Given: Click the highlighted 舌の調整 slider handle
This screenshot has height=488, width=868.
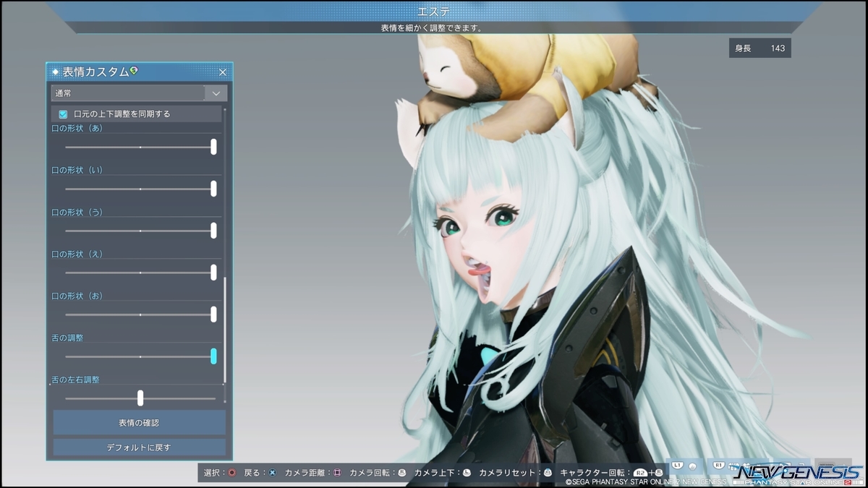Looking at the screenshot, I should [213, 356].
